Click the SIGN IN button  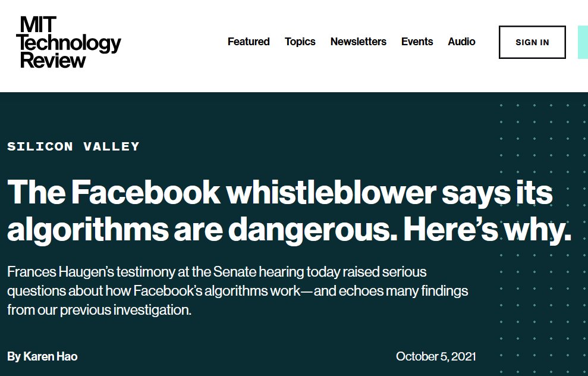pyautogui.click(x=532, y=42)
